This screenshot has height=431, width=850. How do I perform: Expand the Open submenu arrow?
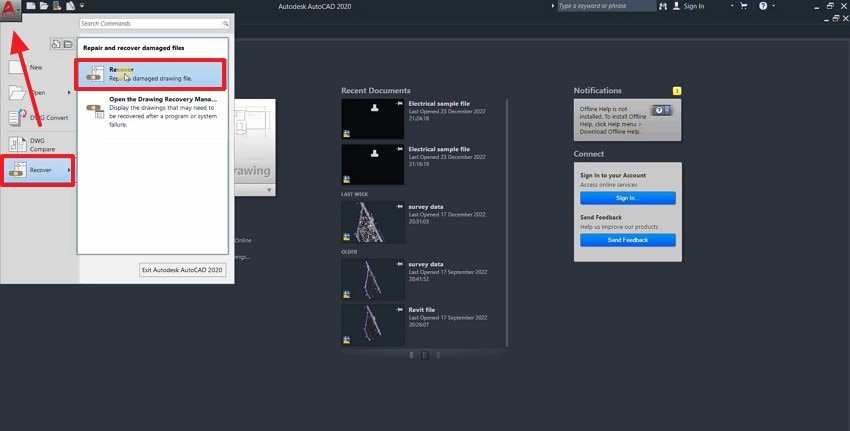[x=69, y=93]
